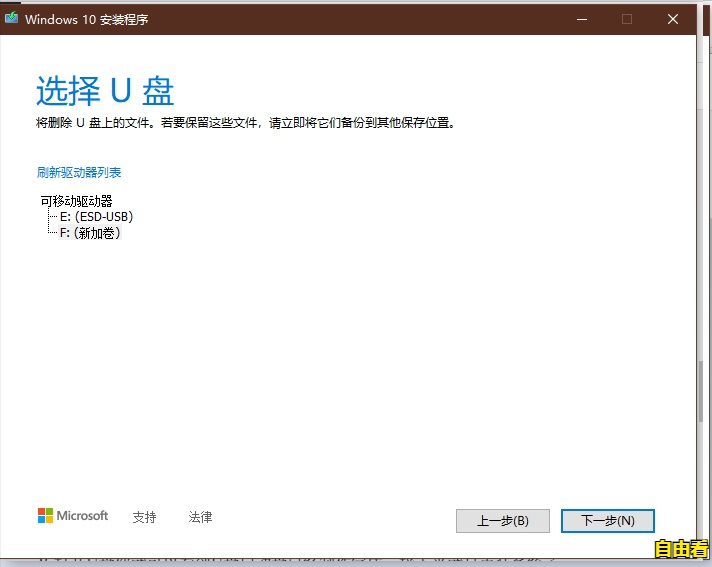Close the Windows 10 setup window
Image resolution: width=712 pixels, height=567 pixels.
coord(672,19)
